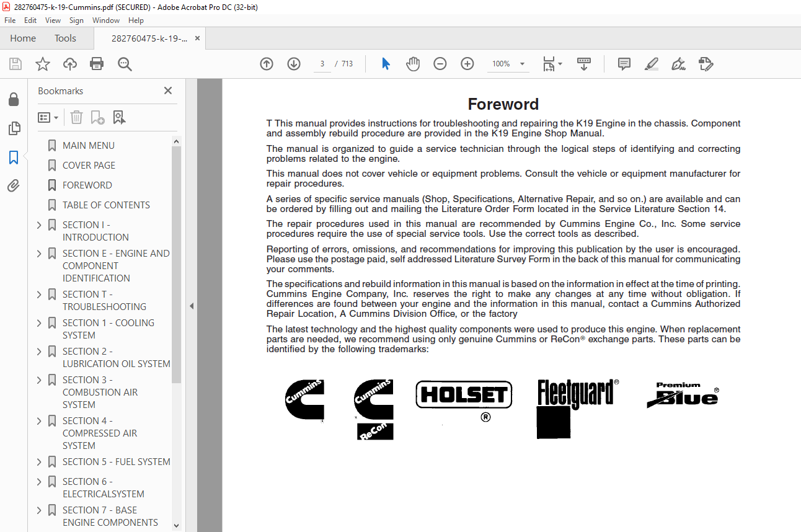
Task: Expand SECTION 2 - LUBRICATION OIL SYSTEM bookmark
Action: tap(39, 352)
